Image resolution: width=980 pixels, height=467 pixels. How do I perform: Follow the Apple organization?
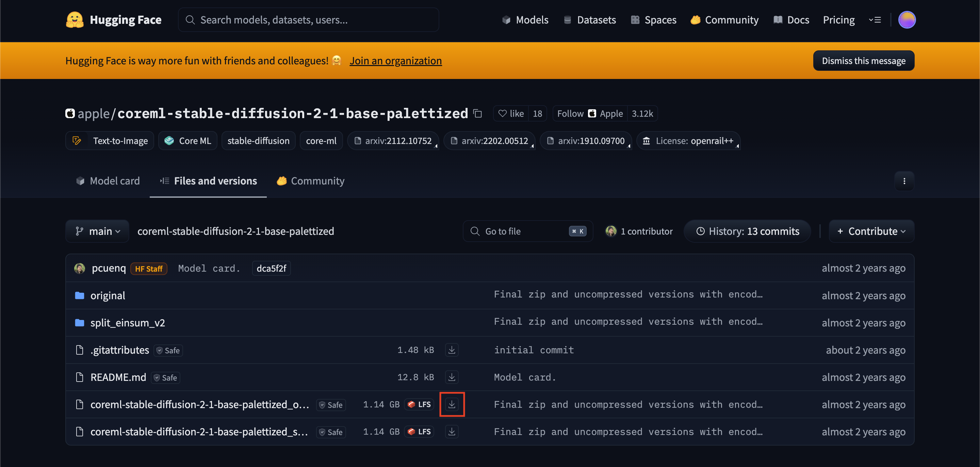(x=590, y=113)
